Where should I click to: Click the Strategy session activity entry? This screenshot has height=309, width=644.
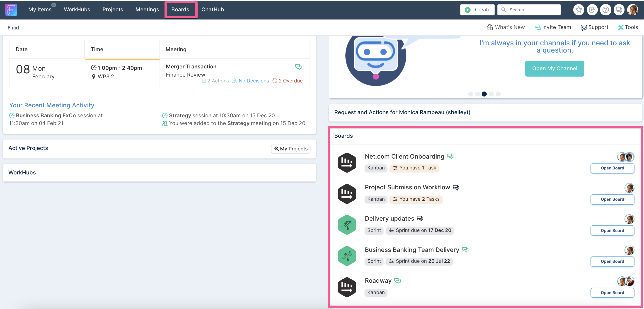pyautogui.click(x=218, y=116)
